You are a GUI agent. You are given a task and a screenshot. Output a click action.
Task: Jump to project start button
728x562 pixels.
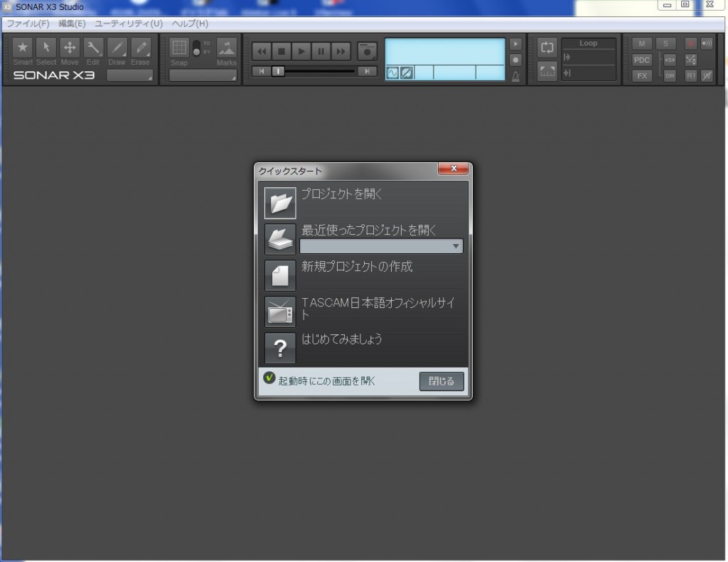262,71
